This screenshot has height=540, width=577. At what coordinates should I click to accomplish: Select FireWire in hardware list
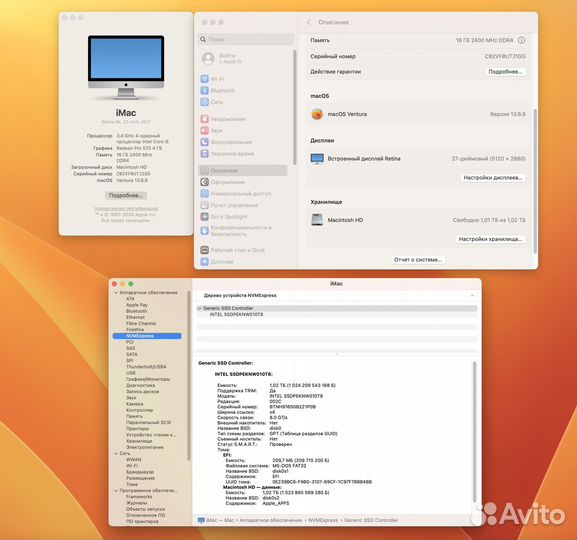coord(135,329)
